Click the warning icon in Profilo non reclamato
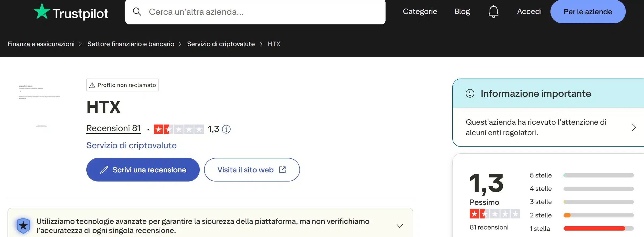The image size is (644, 237). point(92,85)
